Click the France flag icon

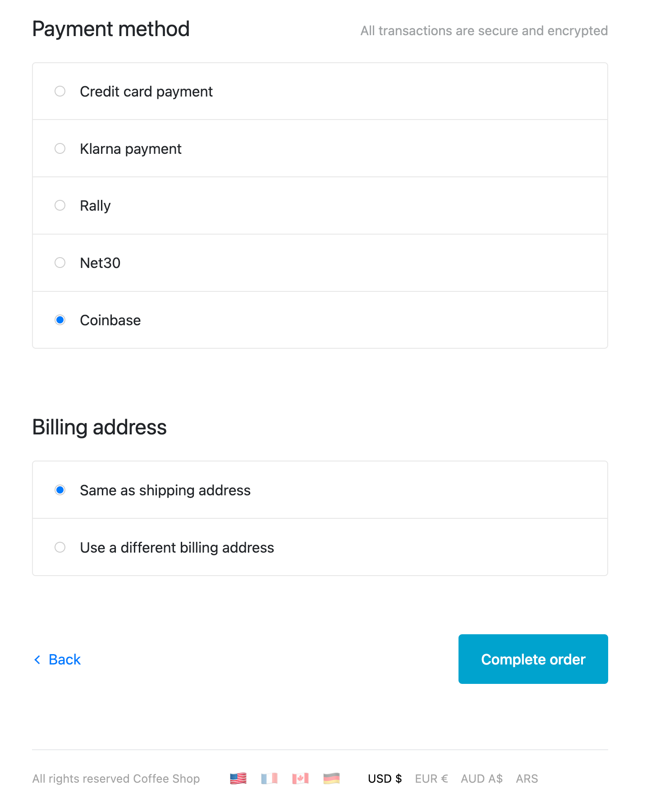click(269, 779)
